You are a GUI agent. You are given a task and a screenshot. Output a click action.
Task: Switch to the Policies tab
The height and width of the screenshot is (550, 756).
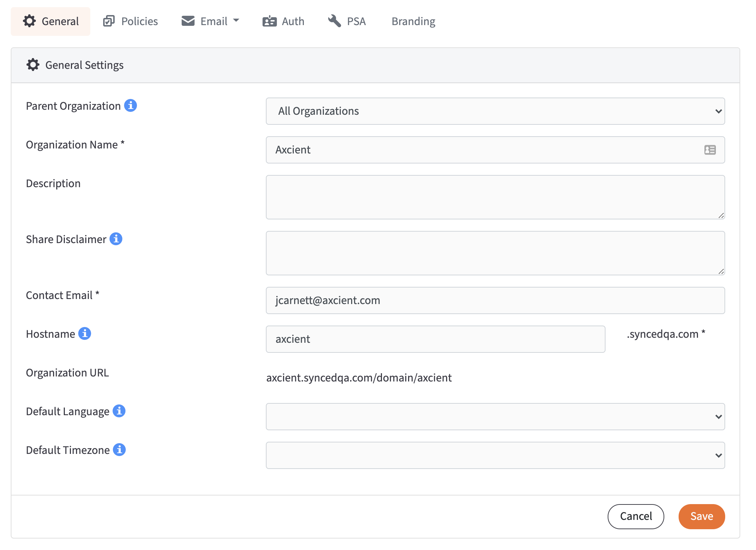click(x=130, y=22)
